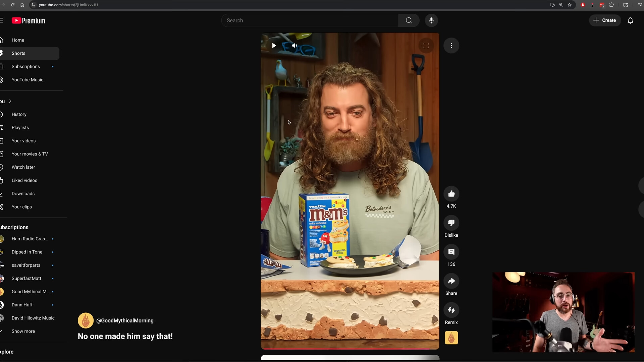The image size is (644, 362).
Task: Mute the Short's volume
Action: [294, 46]
